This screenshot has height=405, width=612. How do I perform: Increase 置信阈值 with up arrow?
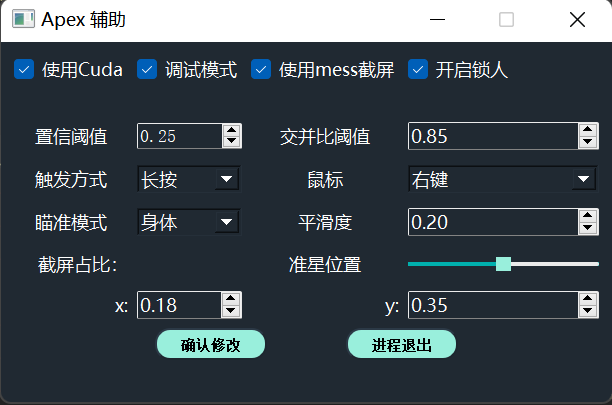coord(232,130)
